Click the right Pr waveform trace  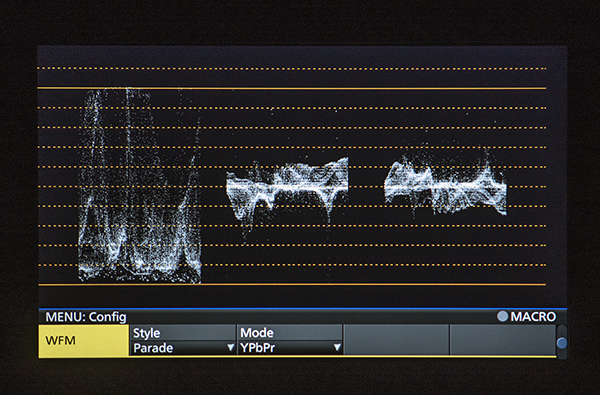tap(446, 183)
